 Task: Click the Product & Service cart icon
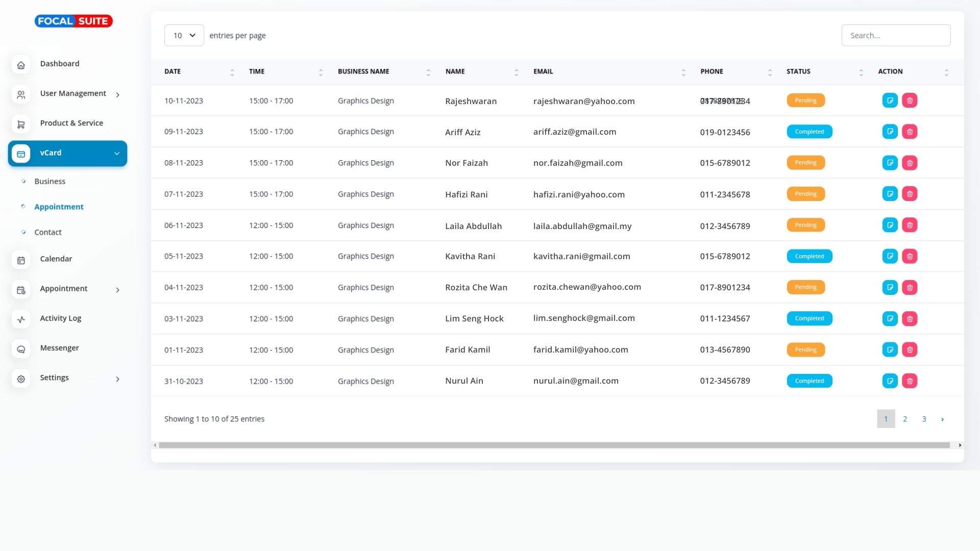click(21, 124)
